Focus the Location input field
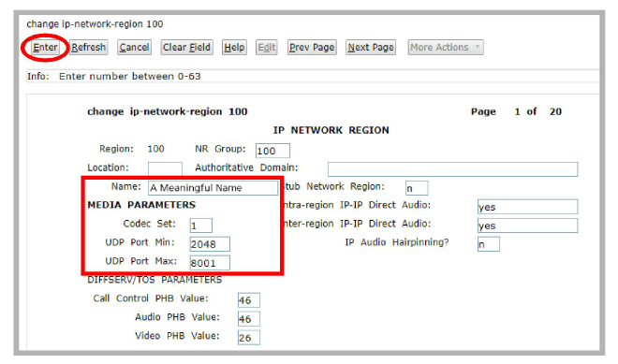This screenshot has height=364, width=618. (165, 168)
